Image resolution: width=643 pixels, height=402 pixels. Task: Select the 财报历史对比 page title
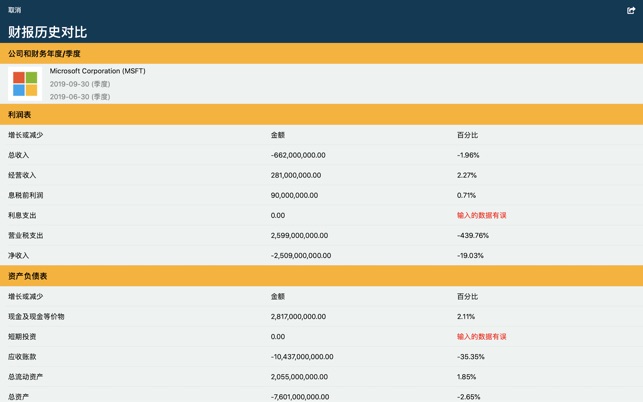point(48,32)
